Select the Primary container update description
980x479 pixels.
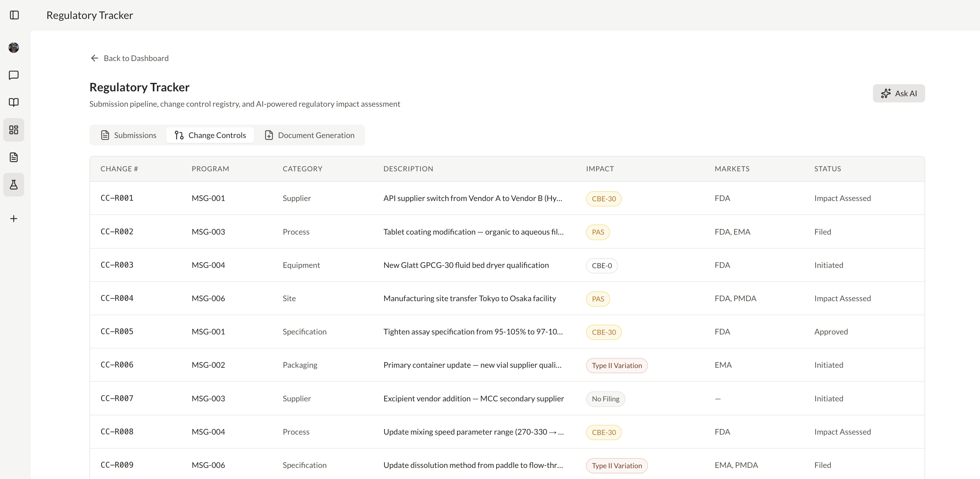pyautogui.click(x=472, y=365)
